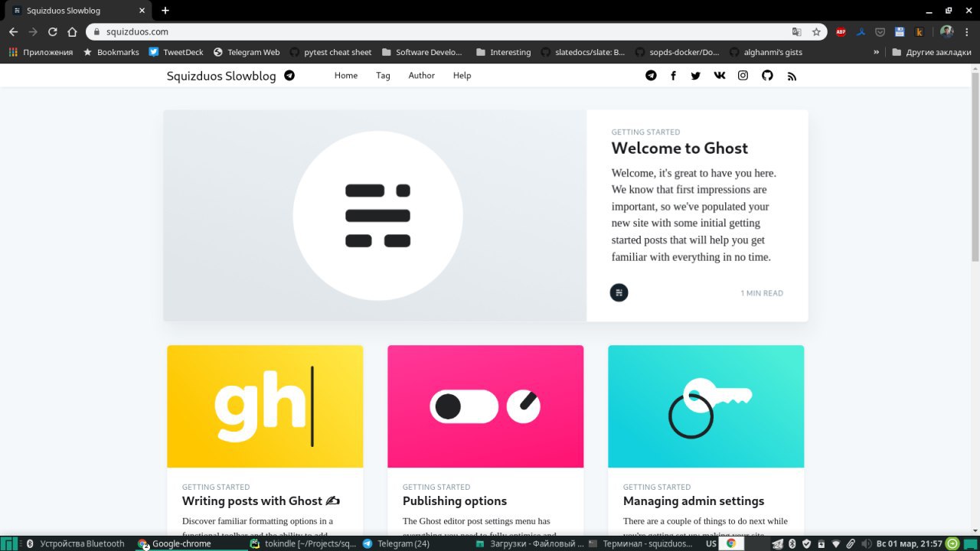Click 'Приложения' apps shortcut
The width and height of the screenshot is (980, 551).
pos(41,52)
